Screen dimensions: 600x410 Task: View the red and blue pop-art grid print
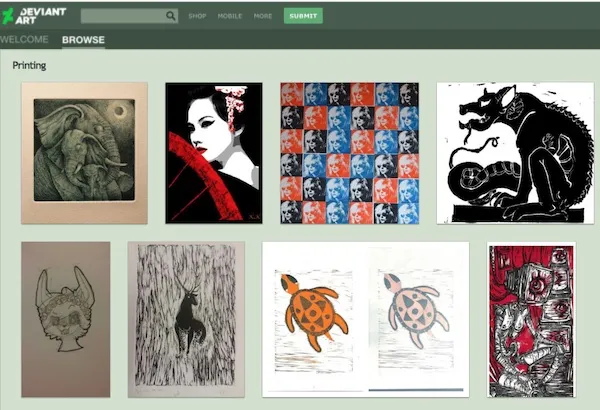click(348, 153)
